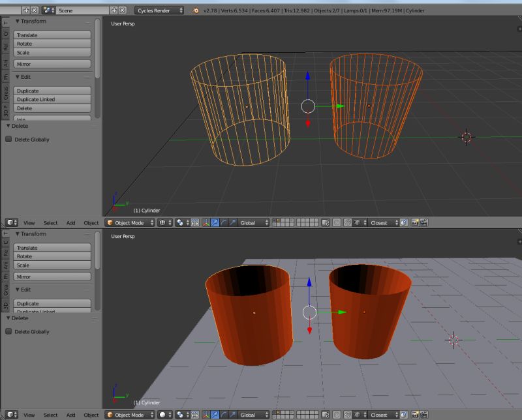
Task: Open Object Mode dropdown in top viewport header
Action: pos(130,223)
